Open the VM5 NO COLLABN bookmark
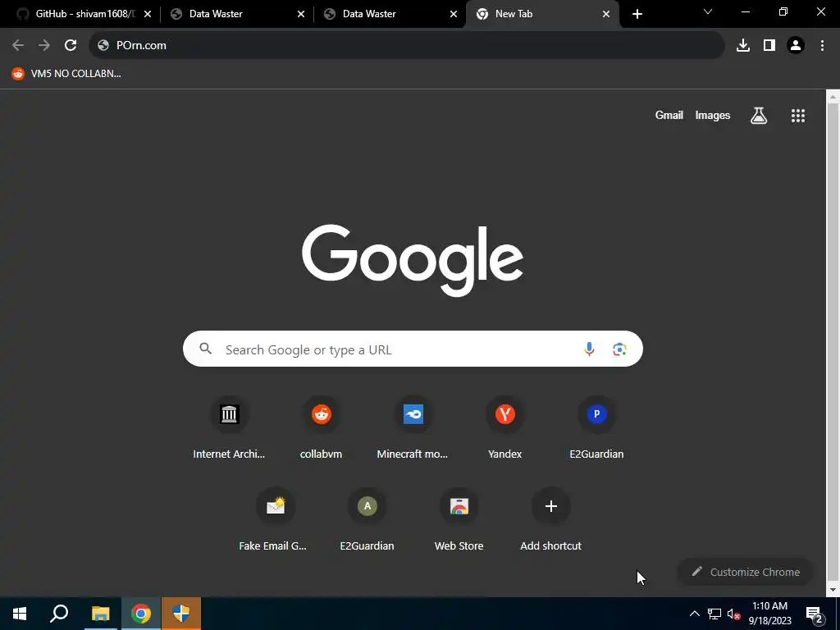The width and height of the screenshot is (840, 630). point(66,74)
